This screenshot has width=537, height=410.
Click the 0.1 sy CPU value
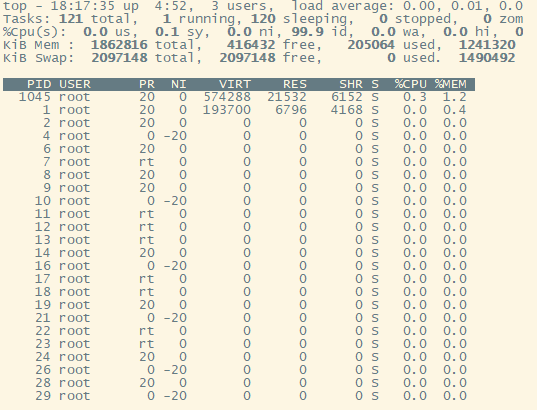tap(167, 32)
